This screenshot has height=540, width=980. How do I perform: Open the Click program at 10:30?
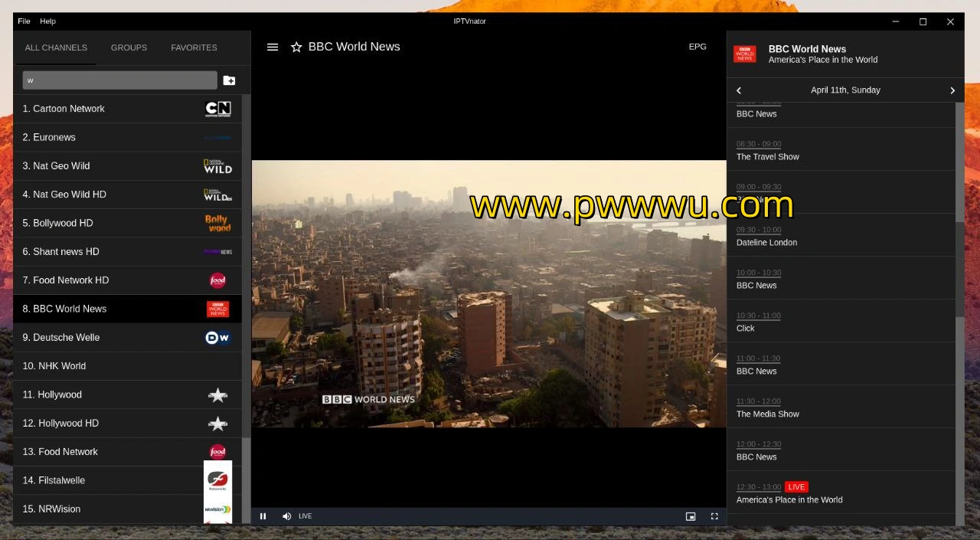tap(842, 322)
